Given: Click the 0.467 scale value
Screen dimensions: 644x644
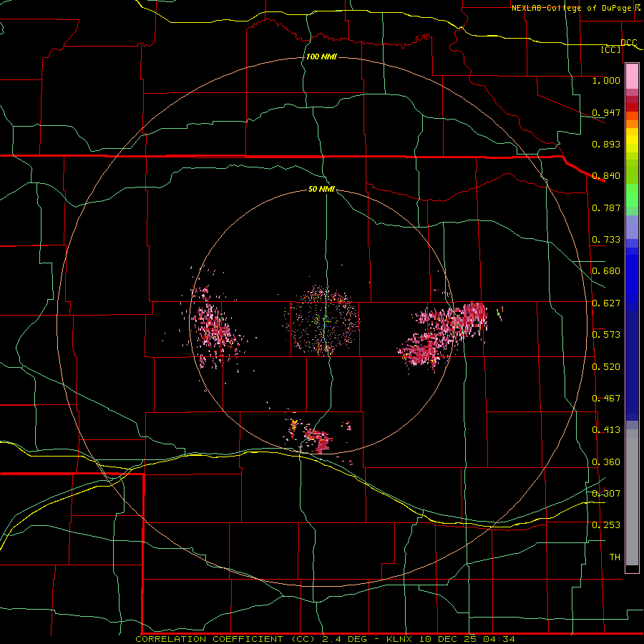Looking at the screenshot, I should pyautogui.click(x=606, y=399).
